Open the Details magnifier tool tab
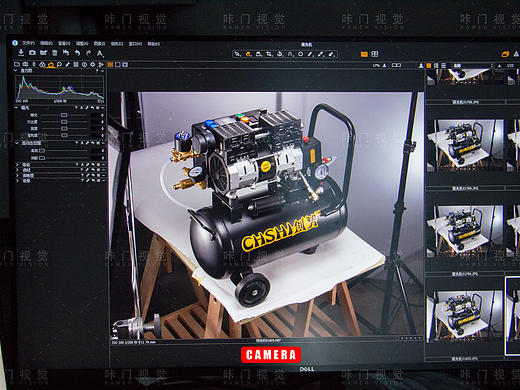Image resolution: width=520 pixels, height=390 pixels. [59, 64]
